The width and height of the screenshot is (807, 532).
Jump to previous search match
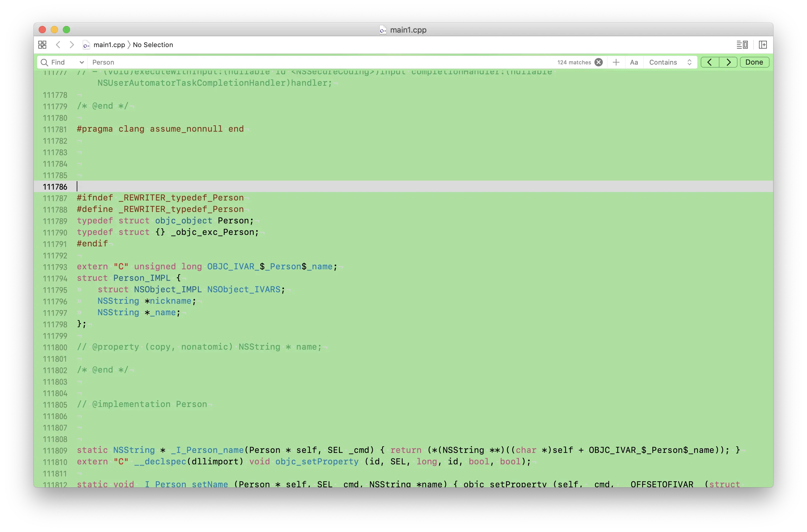click(710, 62)
